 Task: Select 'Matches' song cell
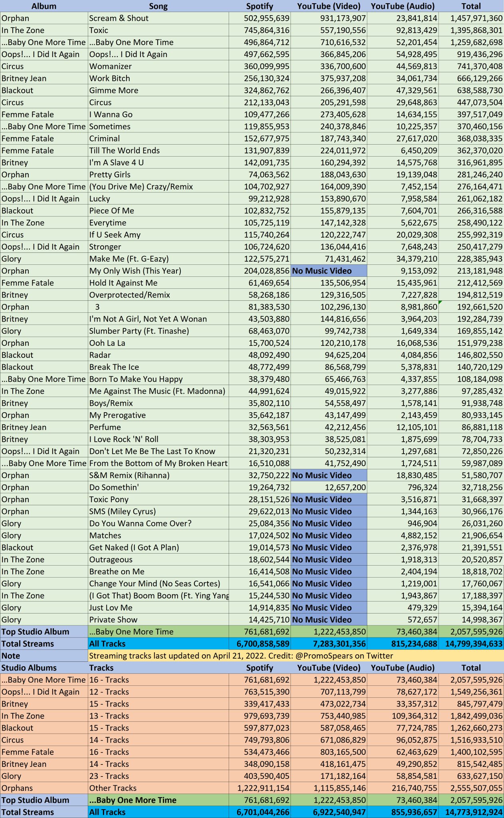158,535
